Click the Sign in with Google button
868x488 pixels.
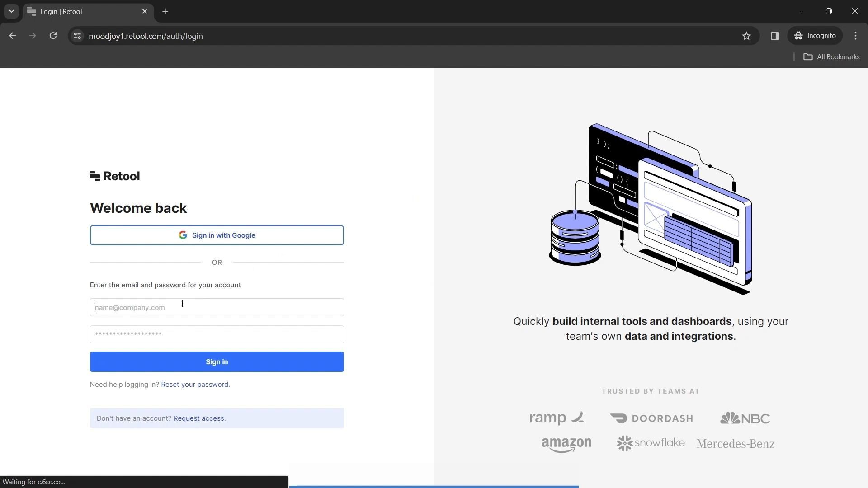point(217,235)
